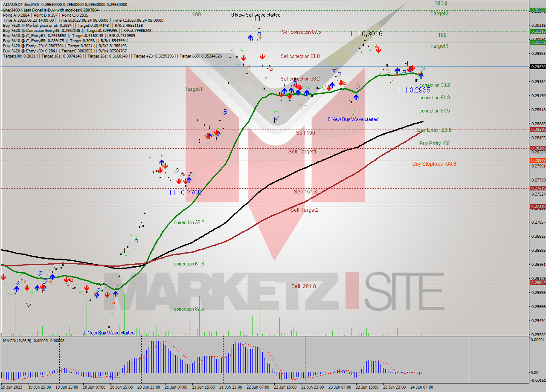The width and height of the screenshot is (546, 392).
Task: Click the 'Target100: 0.3021' targets summary line
Action: [112, 56]
